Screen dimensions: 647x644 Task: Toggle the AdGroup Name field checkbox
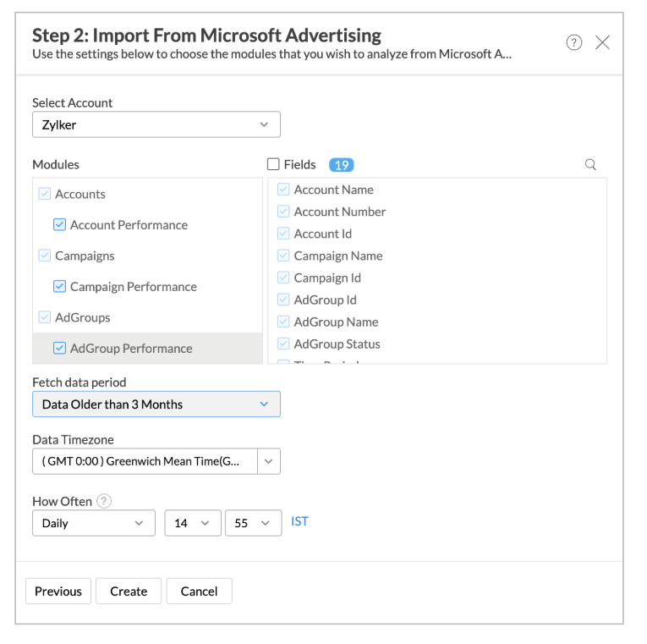pos(283,322)
